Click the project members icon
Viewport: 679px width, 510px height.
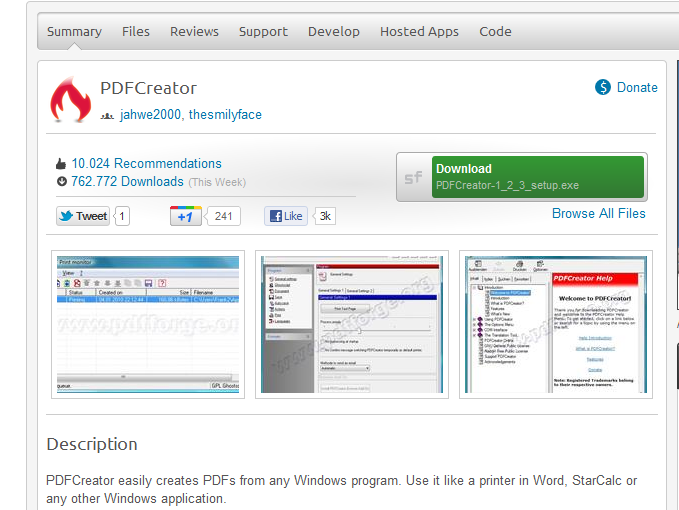coord(107,116)
